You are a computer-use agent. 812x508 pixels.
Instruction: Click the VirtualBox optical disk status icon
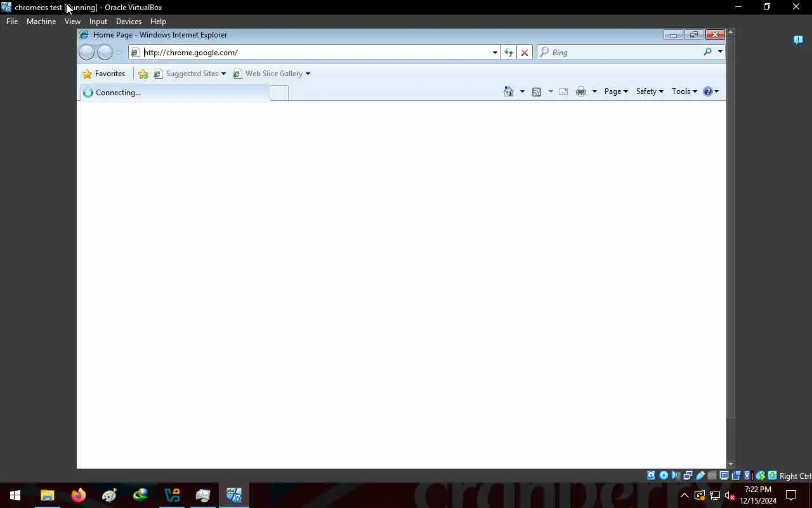pyautogui.click(x=664, y=476)
